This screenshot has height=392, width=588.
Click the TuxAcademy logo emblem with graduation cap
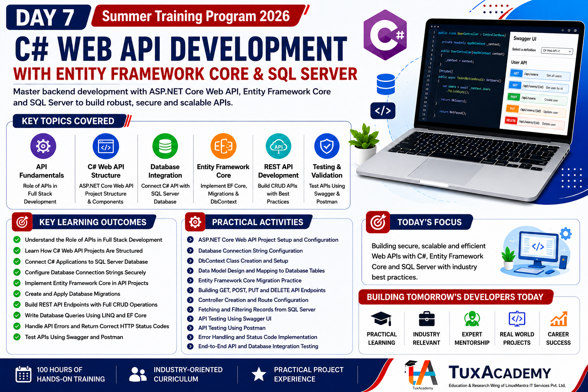pos(422,372)
